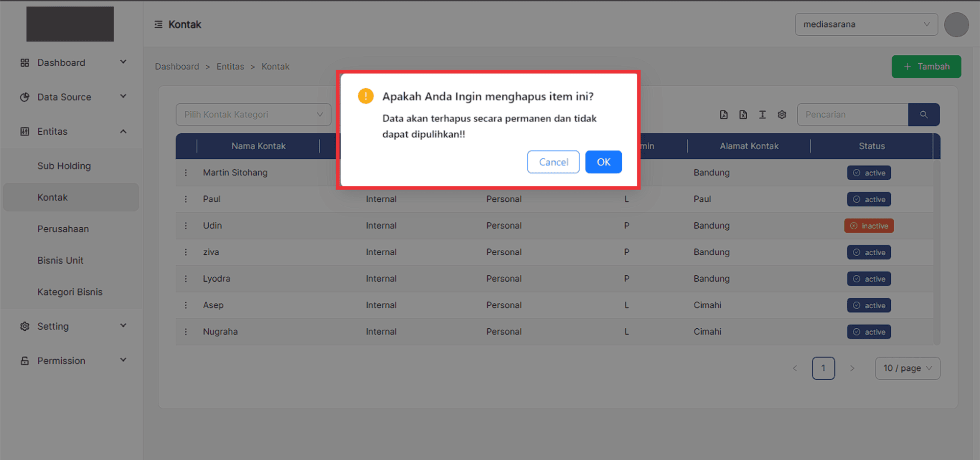Click the search magnifier button
Viewport: 980px width, 460px height.
pyautogui.click(x=924, y=115)
